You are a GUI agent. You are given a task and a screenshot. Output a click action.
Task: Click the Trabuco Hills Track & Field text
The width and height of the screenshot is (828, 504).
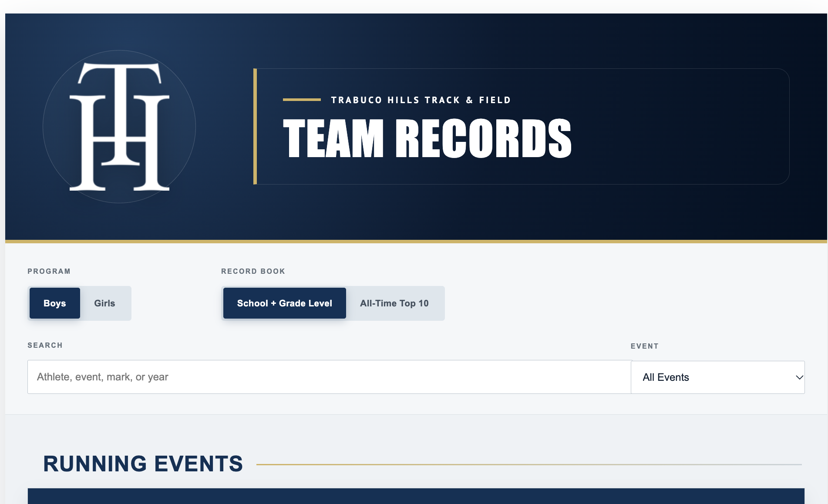coord(421,100)
